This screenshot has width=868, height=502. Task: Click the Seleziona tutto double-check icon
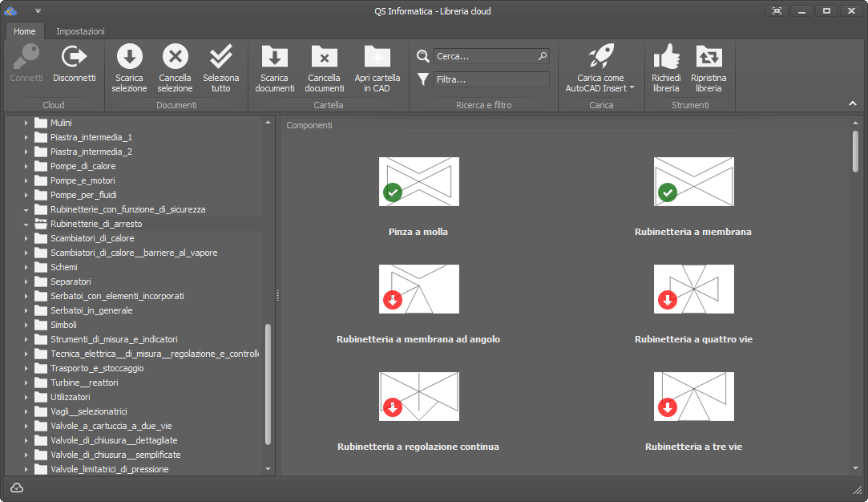point(220,57)
